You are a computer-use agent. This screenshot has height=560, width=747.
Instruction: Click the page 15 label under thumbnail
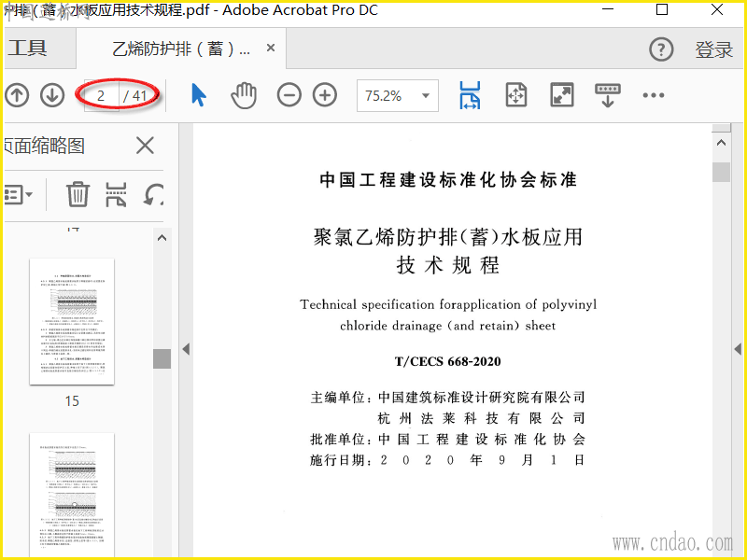72,401
